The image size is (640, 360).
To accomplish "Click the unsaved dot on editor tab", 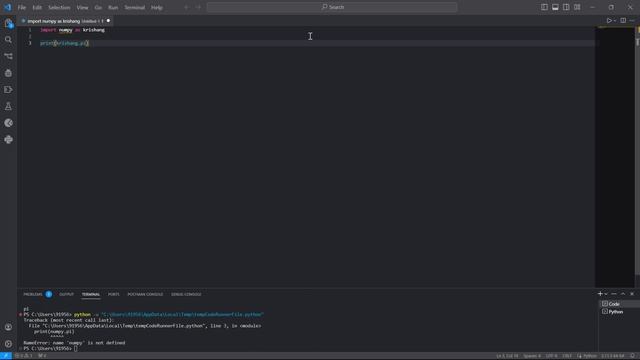I will tap(108, 21).
